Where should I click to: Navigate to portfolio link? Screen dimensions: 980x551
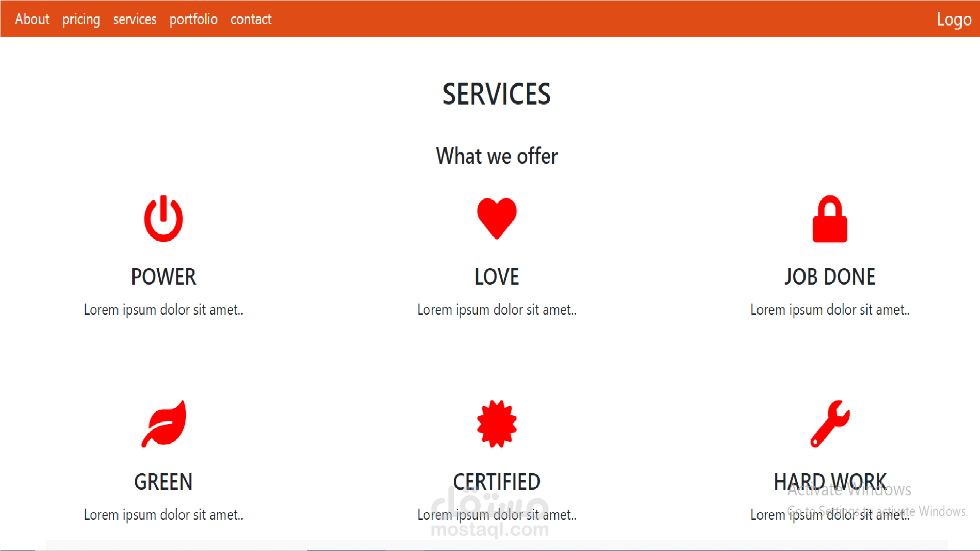click(193, 19)
